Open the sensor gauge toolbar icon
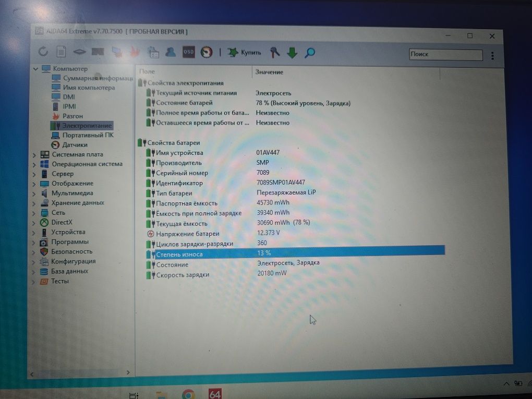532x399 pixels. tap(207, 52)
